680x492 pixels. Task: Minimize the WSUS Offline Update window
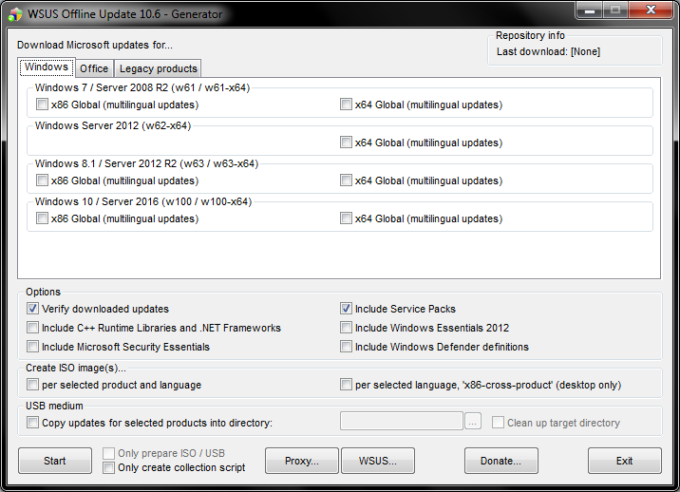click(589, 10)
